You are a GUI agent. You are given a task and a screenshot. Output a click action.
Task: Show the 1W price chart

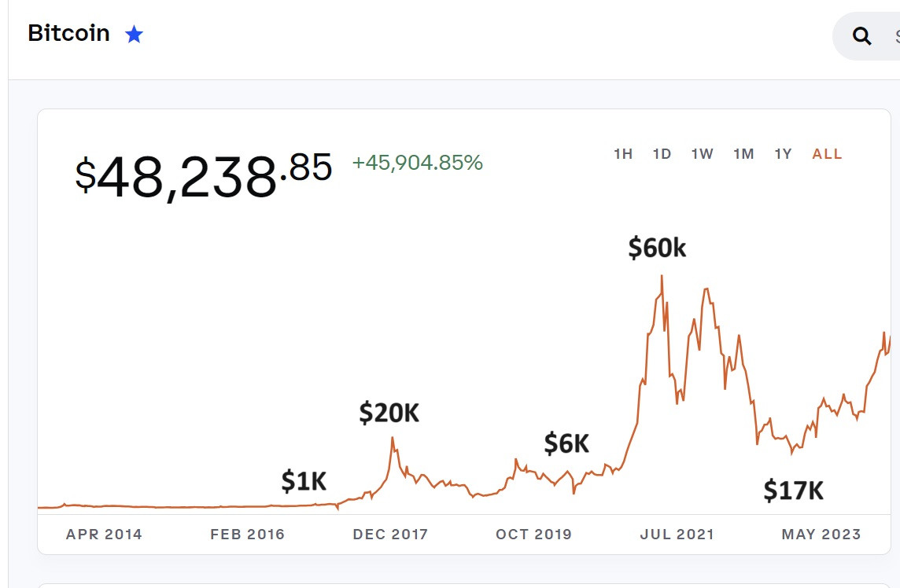click(x=703, y=154)
